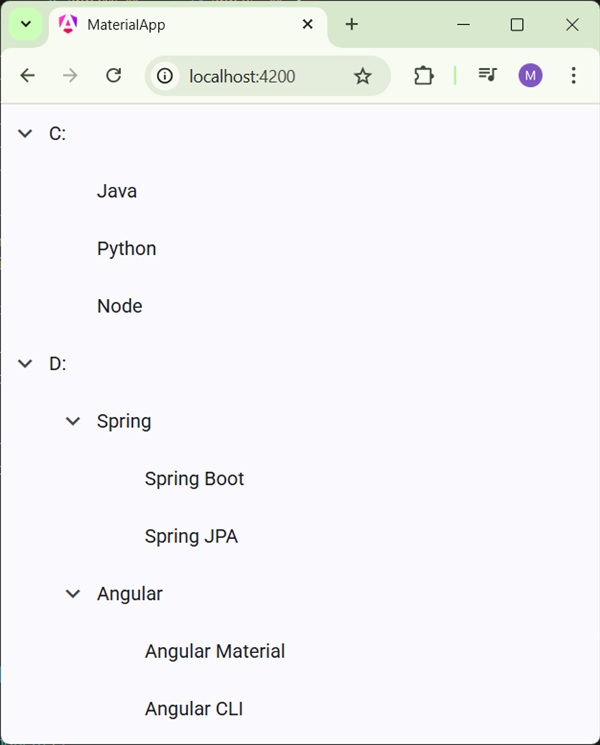Open tab search dropdown
600x745 pixels.
26,25
